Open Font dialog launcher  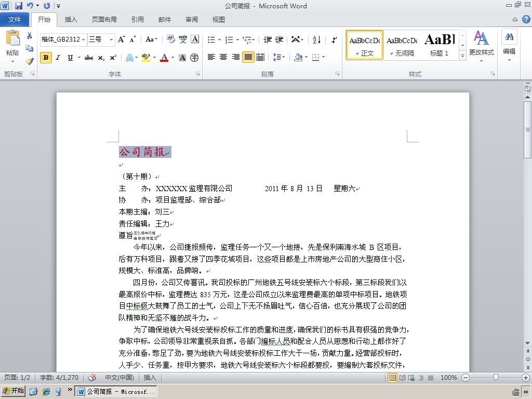198,74
